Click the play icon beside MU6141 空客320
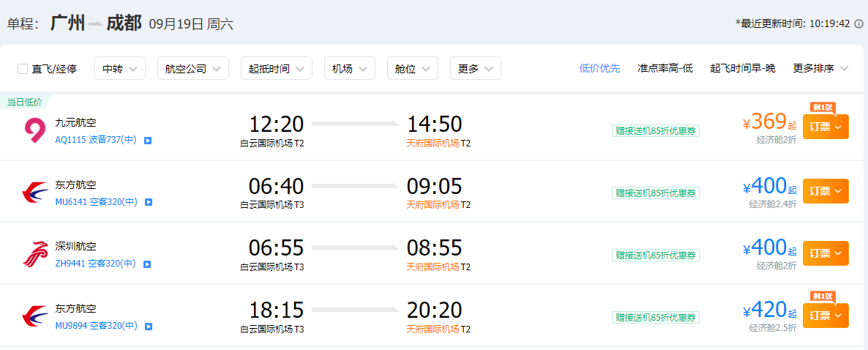 (x=148, y=203)
